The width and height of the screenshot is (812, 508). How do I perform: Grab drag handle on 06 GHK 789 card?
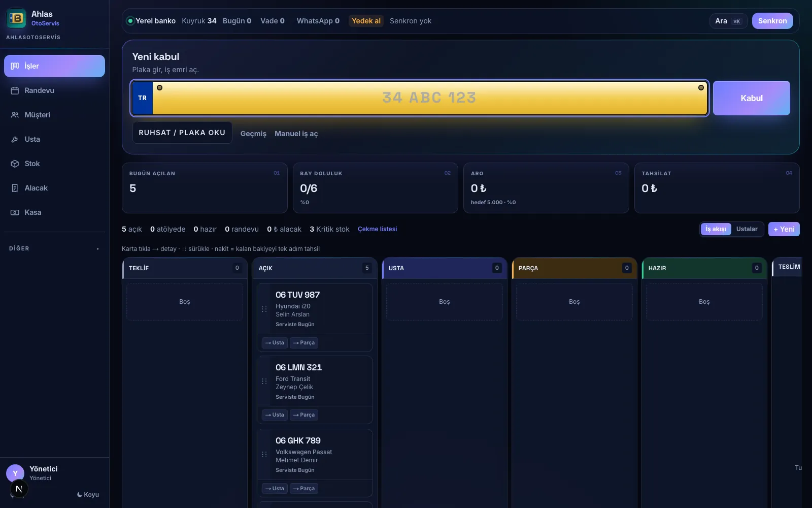tap(264, 455)
